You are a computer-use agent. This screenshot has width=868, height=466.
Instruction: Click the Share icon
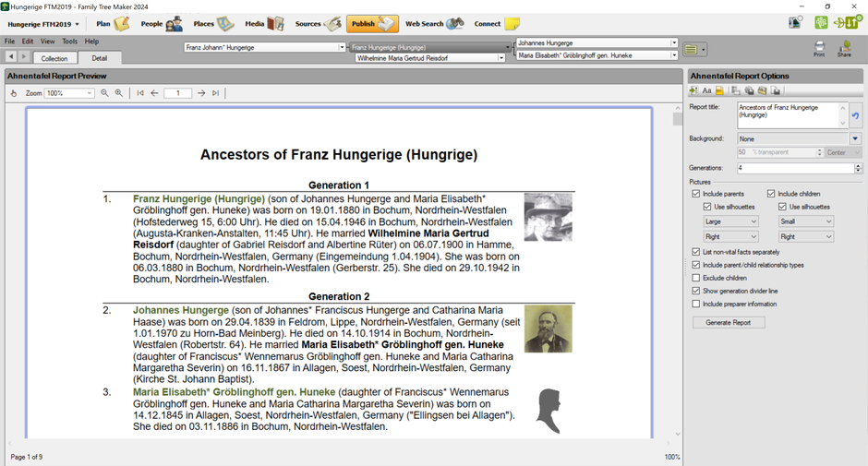coord(844,49)
